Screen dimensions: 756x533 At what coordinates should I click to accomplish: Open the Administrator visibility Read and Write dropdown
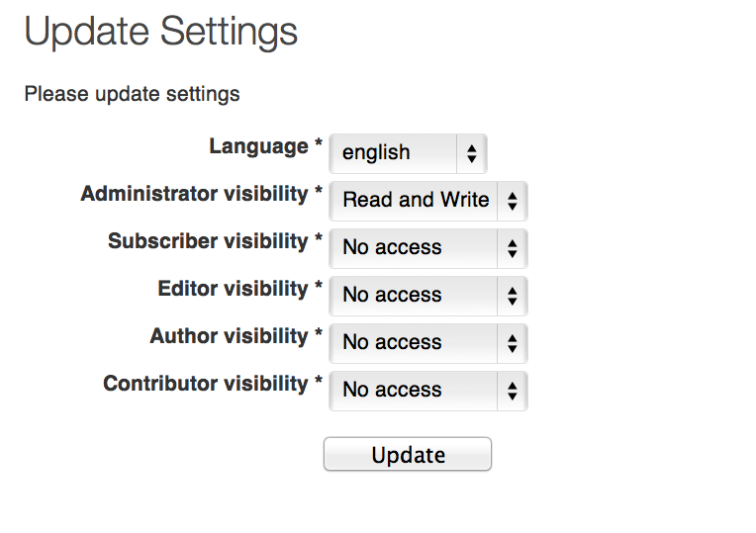(428, 201)
